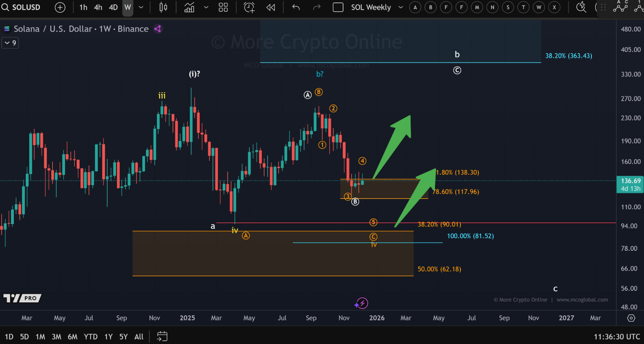Toggle the layout square checkbox beside SOL Weekly
Screen dimensions: 644x344
click(338, 7)
